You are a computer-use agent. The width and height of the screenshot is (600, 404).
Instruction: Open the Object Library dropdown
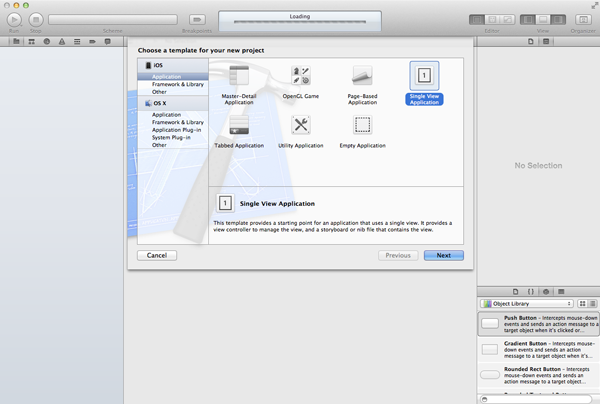click(527, 303)
